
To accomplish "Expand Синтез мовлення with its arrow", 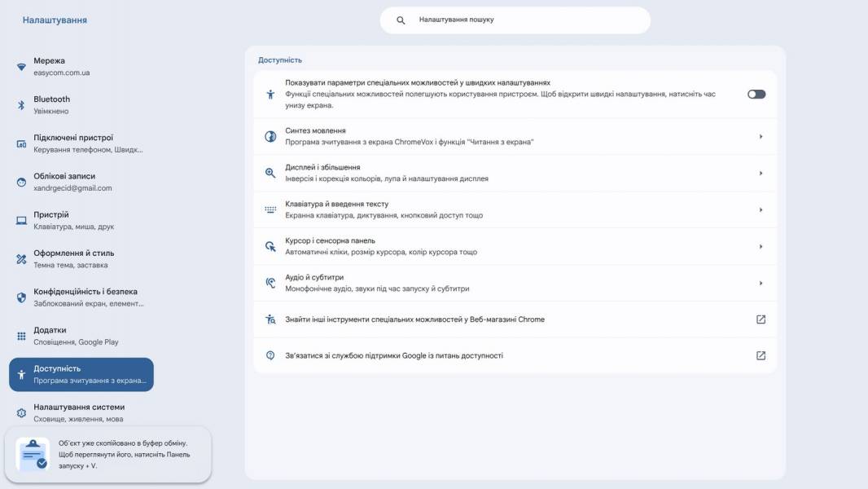I will [761, 136].
